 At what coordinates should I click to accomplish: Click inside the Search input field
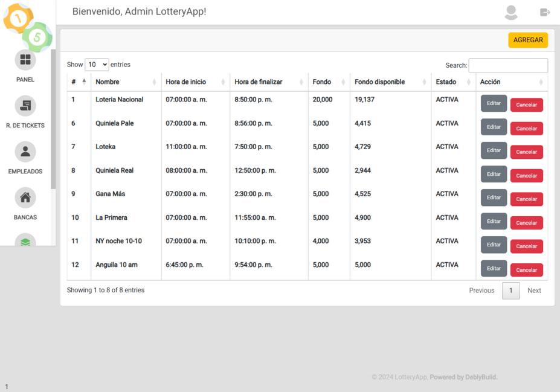click(x=508, y=65)
